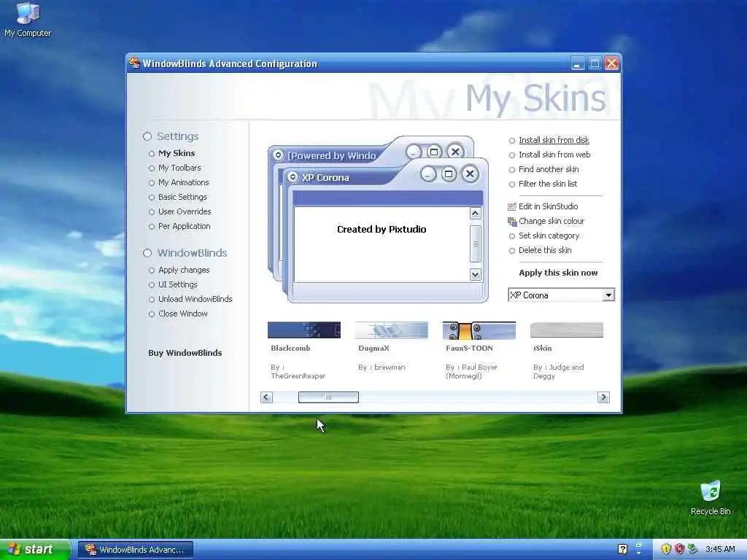Click the Install skin from disk link
The width and height of the screenshot is (747, 560).
tap(554, 140)
